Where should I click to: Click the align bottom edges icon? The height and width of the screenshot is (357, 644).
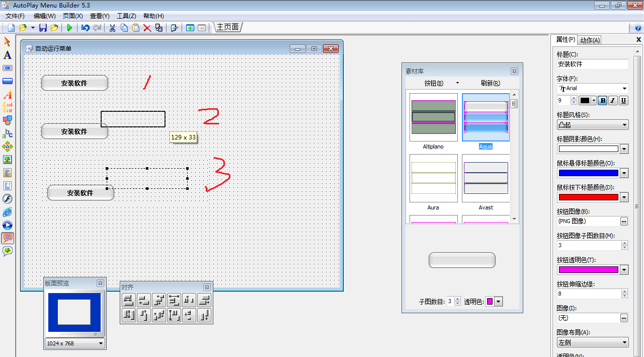point(204,316)
